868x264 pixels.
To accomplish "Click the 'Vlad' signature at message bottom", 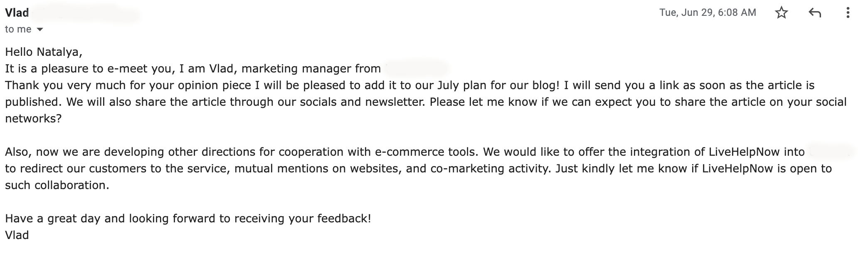I will 17,235.
